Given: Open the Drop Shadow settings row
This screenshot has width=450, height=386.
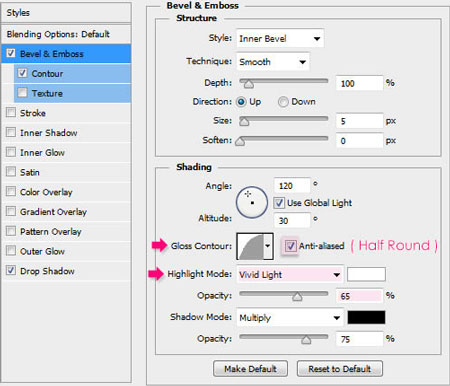Looking at the screenshot, I should pyautogui.click(x=66, y=271).
